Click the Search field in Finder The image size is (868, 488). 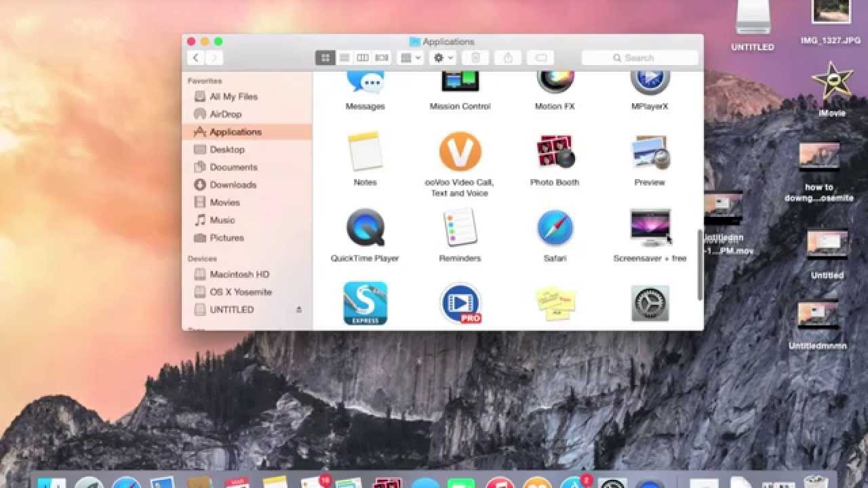click(x=639, y=58)
